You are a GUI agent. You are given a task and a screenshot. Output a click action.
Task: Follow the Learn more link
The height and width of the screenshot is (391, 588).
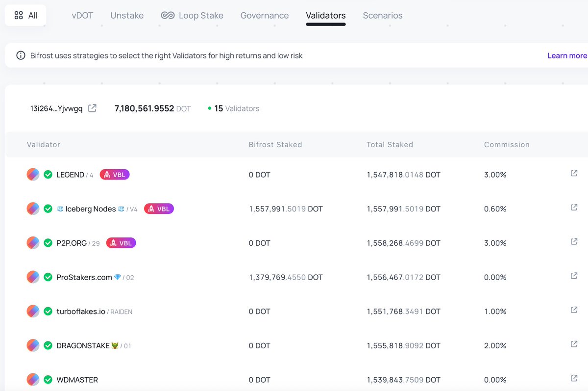567,55
